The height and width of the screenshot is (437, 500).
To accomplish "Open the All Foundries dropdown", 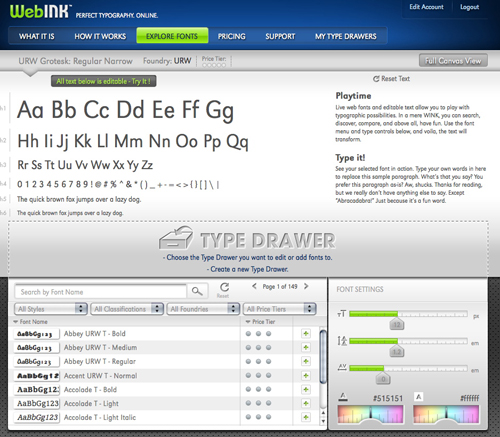I will [203, 309].
